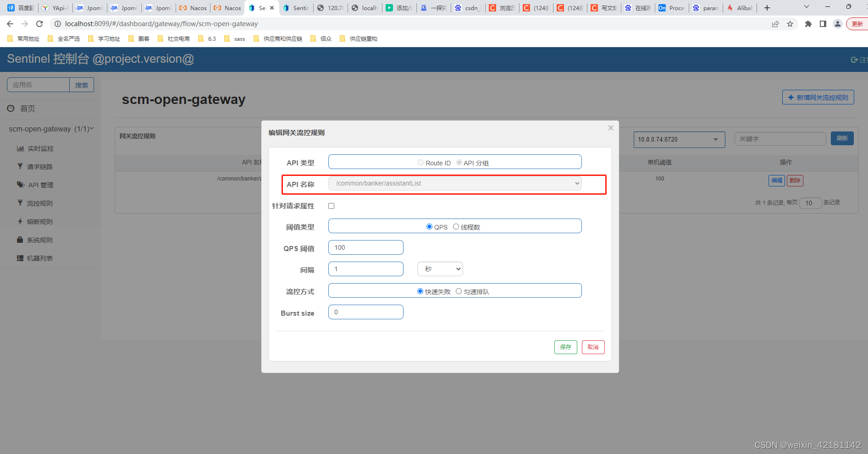This screenshot has height=454, width=868.
Task: Click the 新增网关流控规则 button
Action: [x=818, y=97]
